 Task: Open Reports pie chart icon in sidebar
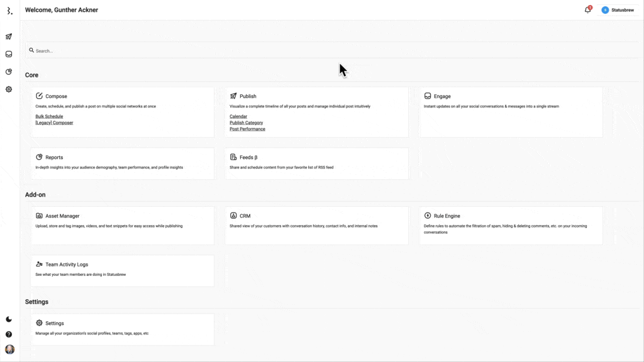tap(9, 72)
